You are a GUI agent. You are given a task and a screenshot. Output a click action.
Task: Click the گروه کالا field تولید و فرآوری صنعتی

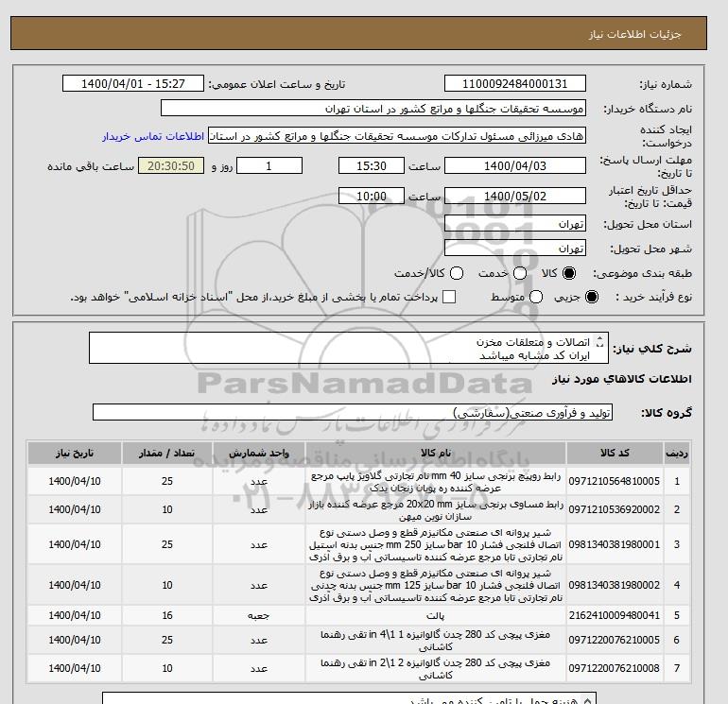tap(353, 412)
